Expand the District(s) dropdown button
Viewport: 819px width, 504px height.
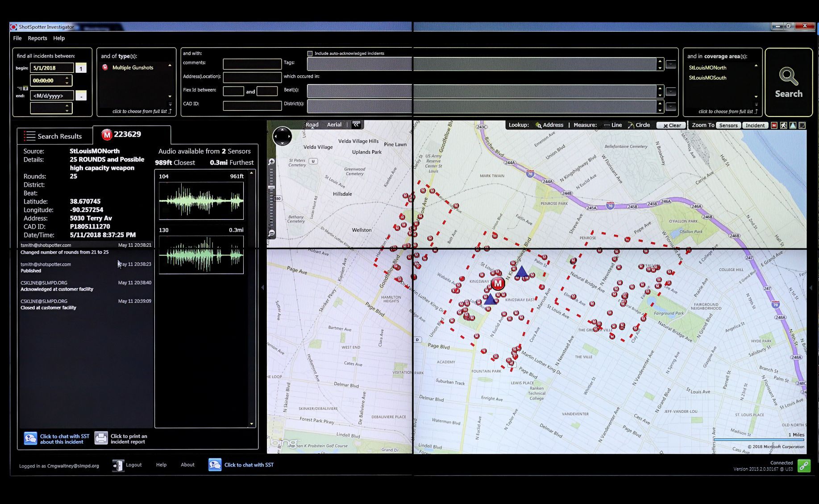(671, 107)
